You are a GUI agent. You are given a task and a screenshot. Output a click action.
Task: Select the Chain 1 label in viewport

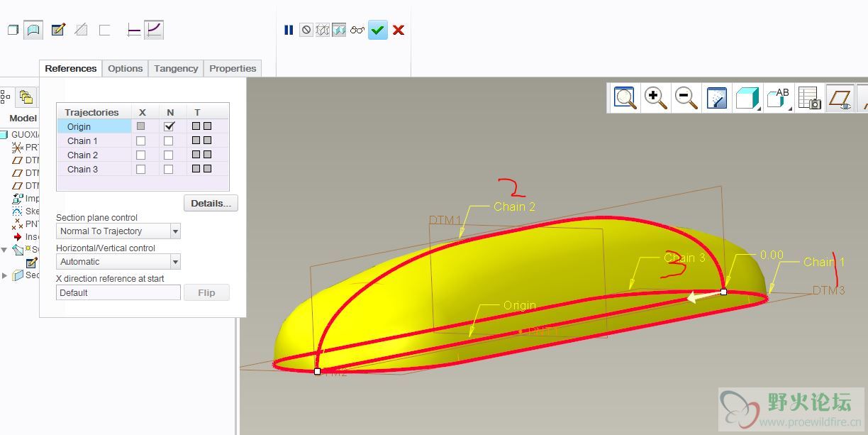824,262
